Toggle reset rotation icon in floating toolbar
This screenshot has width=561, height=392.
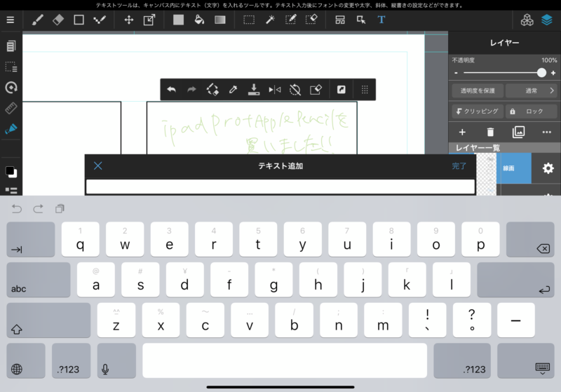coord(295,90)
